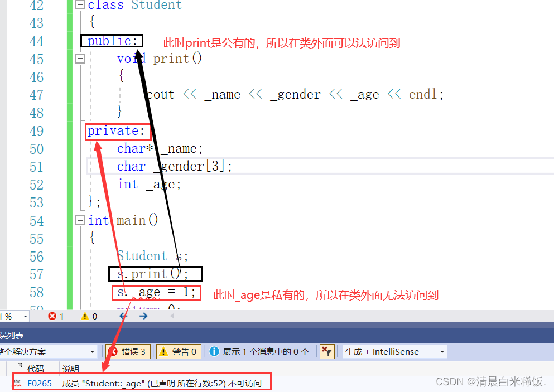Collapse the void print() function block
The image size is (554, 392).
coord(80,59)
